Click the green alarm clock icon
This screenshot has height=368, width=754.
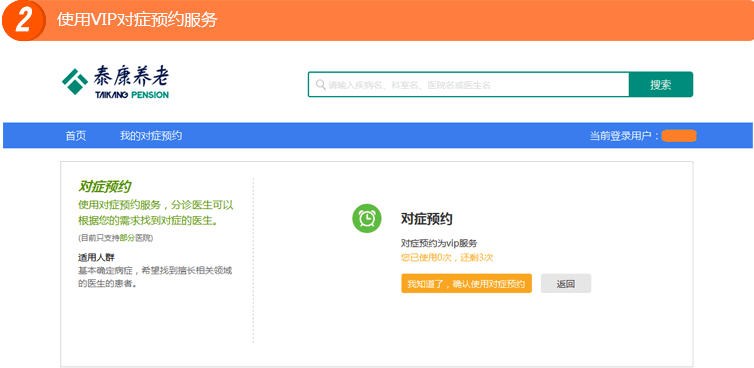click(x=367, y=218)
